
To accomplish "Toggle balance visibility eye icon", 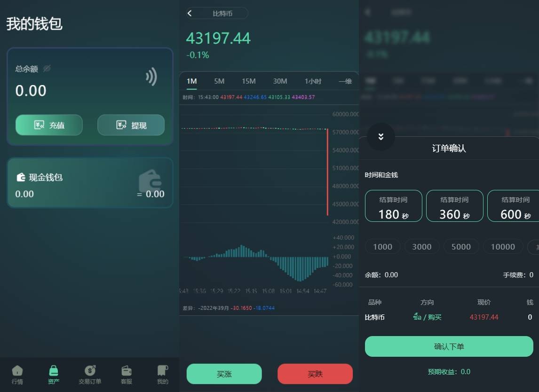I will [47, 69].
